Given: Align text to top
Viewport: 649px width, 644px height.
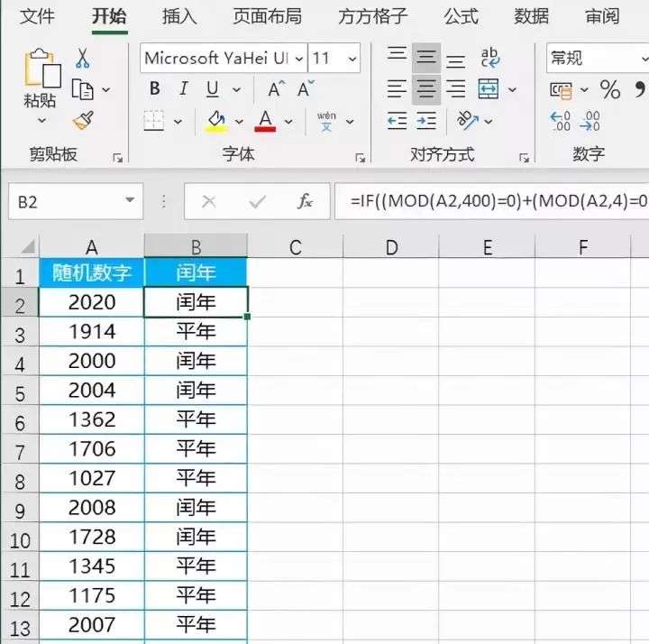Looking at the screenshot, I should pos(397,54).
